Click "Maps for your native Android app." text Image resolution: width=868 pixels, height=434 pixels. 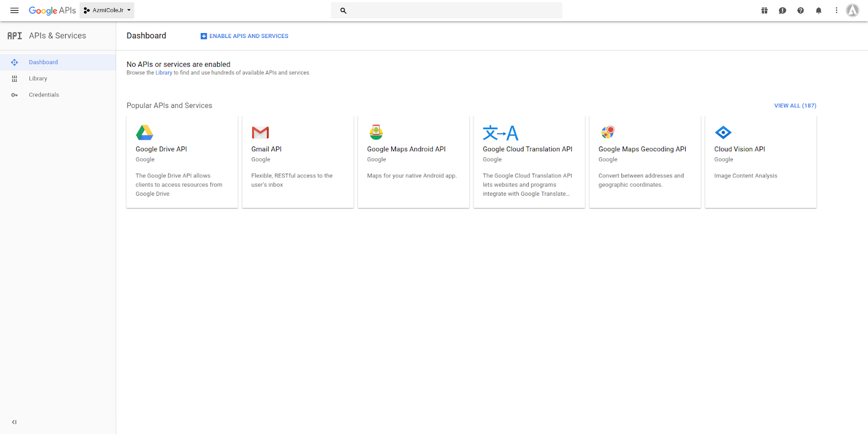(x=412, y=176)
